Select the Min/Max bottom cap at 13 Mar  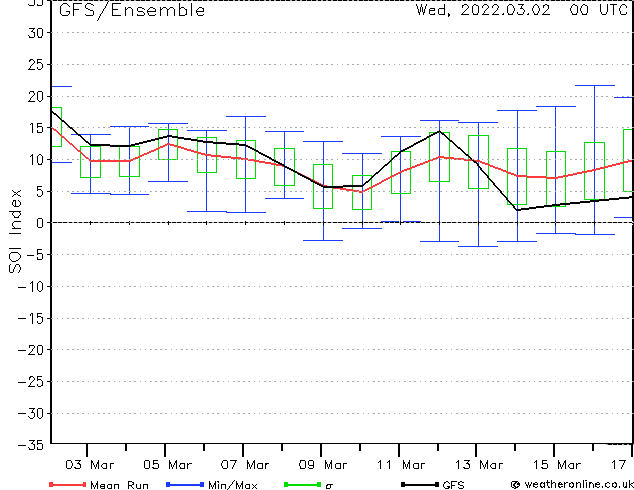478,246
